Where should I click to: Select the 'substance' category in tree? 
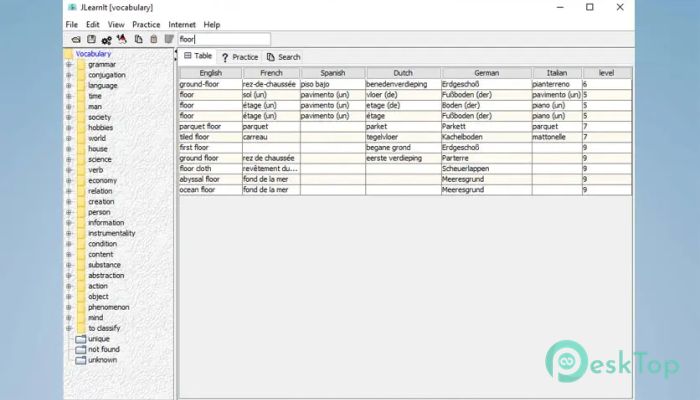pyautogui.click(x=104, y=265)
